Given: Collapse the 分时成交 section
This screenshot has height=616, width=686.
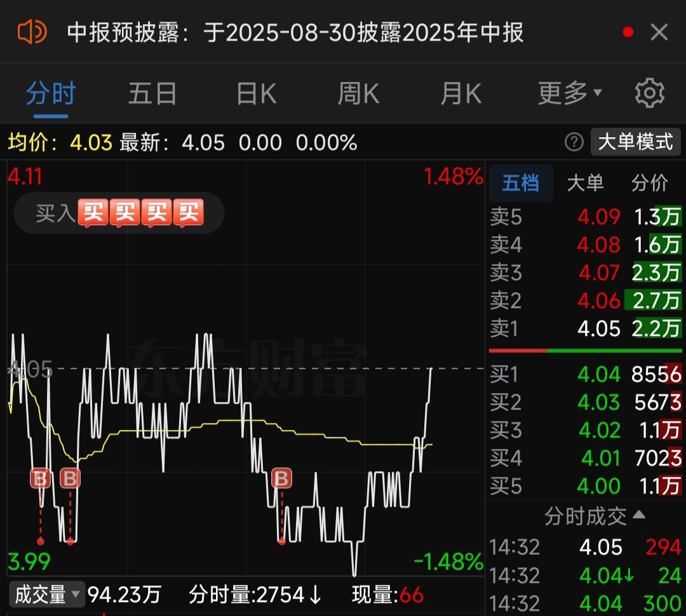Looking at the screenshot, I should (x=595, y=517).
